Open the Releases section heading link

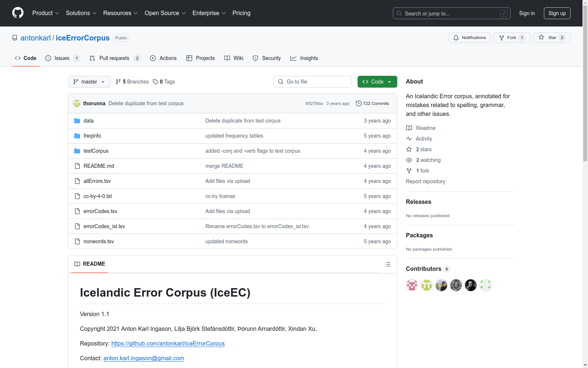[x=419, y=202]
